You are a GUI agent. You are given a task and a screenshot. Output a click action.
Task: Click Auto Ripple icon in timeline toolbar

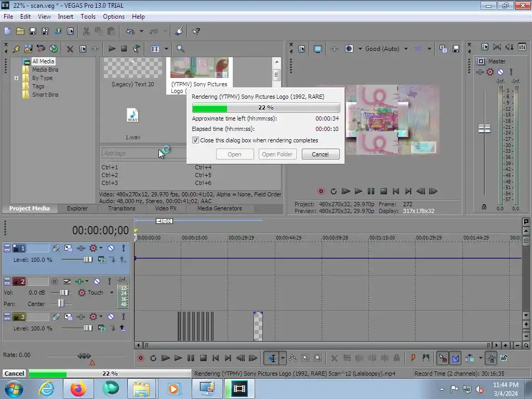(470, 357)
